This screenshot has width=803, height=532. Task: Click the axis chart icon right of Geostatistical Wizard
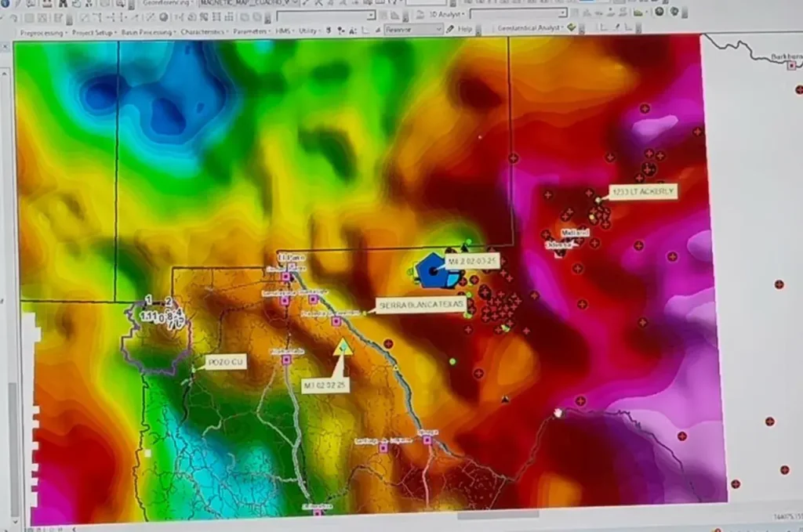(605, 27)
